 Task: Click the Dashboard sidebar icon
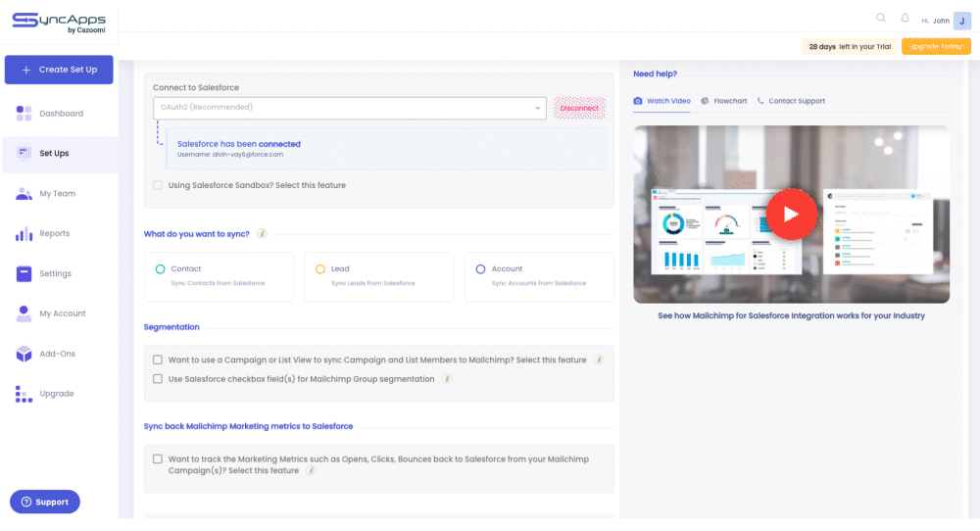coord(24,113)
